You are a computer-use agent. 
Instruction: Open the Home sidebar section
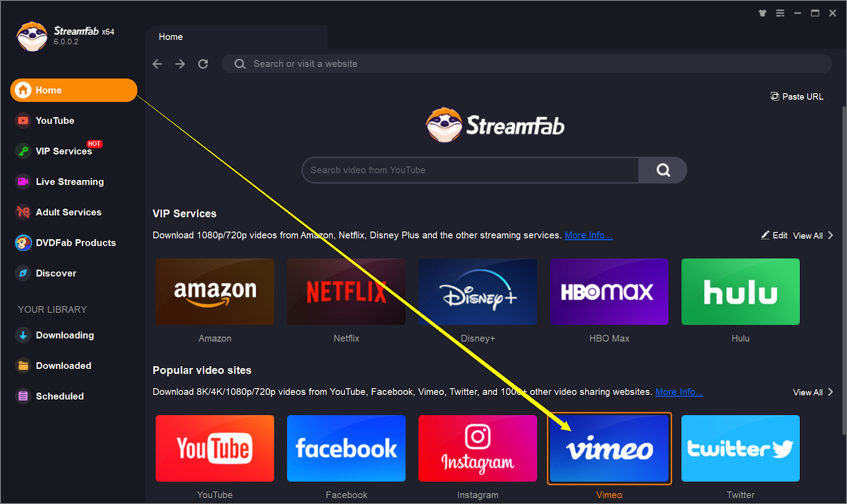click(x=74, y=90)
